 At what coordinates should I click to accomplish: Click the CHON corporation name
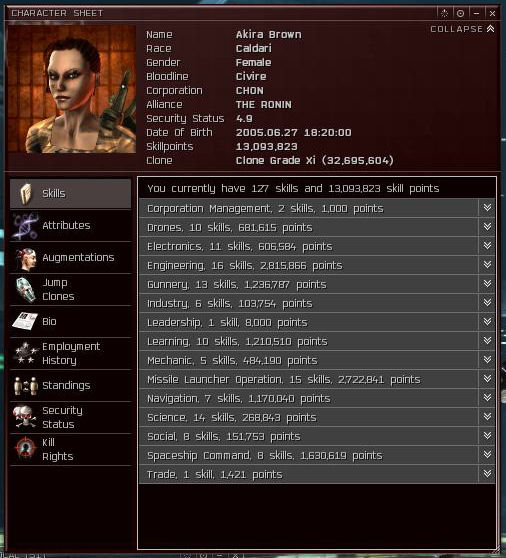[249, 91]
